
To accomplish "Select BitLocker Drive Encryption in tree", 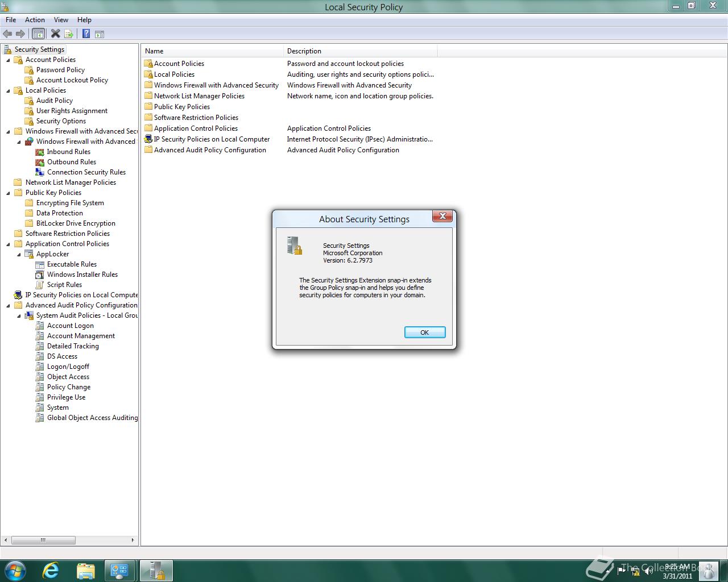I will (x=76, y=223).
